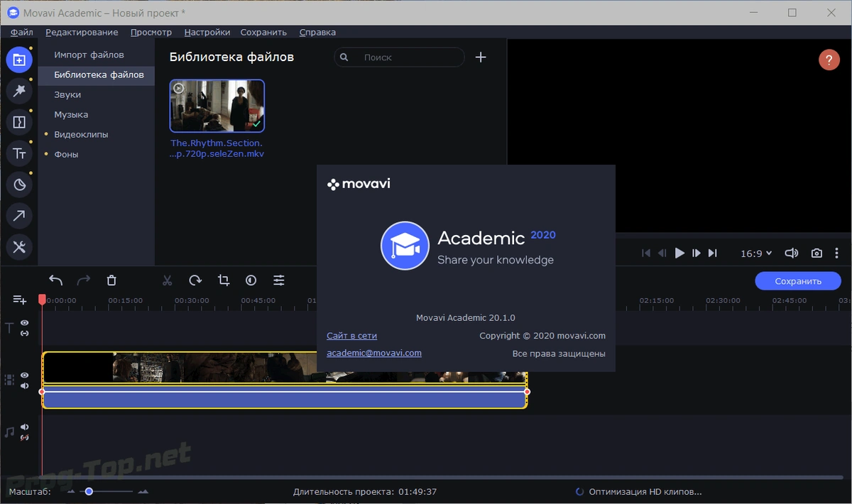Click the Movavi logo in About dialog
The height and width of the screenshot is (504, 852).
(359, 184)
